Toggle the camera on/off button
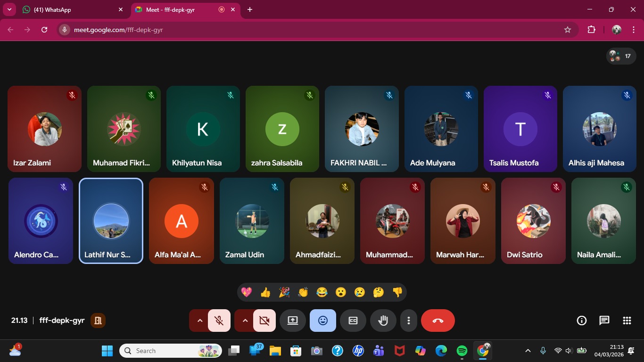 click(264, 321)
